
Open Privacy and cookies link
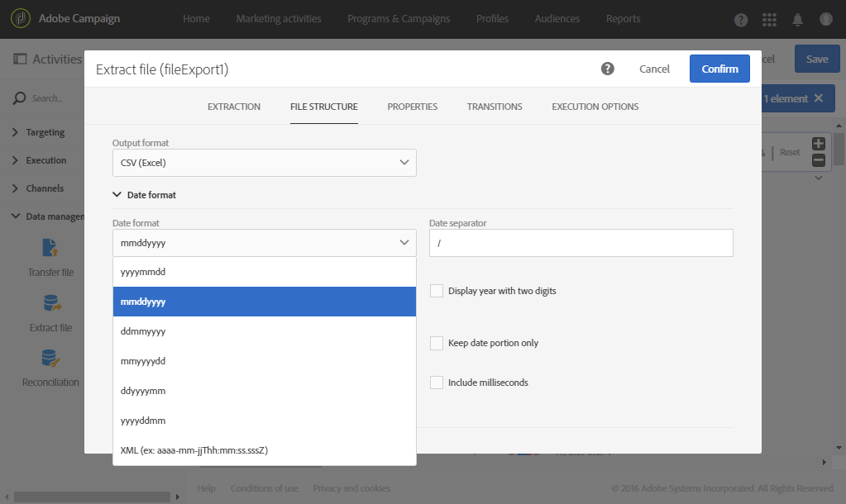pos(351,487)
